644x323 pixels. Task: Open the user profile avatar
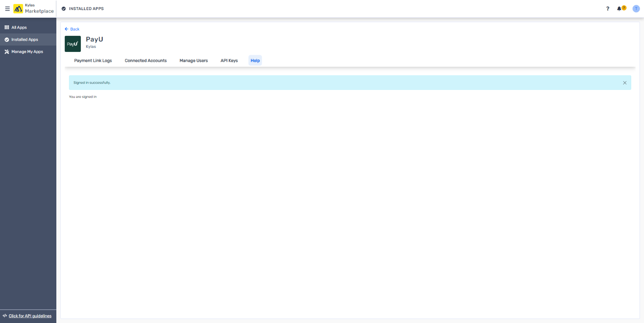coord(636,8)
